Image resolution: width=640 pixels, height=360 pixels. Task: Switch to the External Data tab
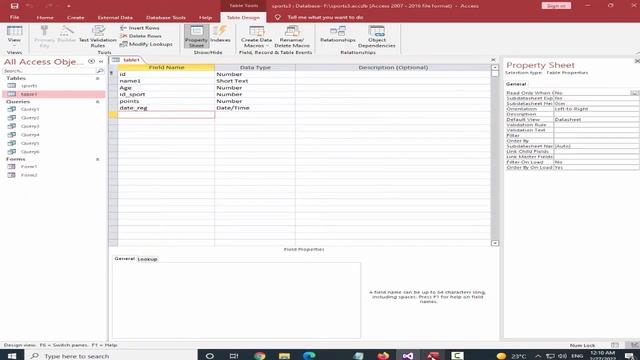pyautogui.click(x=115, y=18)
